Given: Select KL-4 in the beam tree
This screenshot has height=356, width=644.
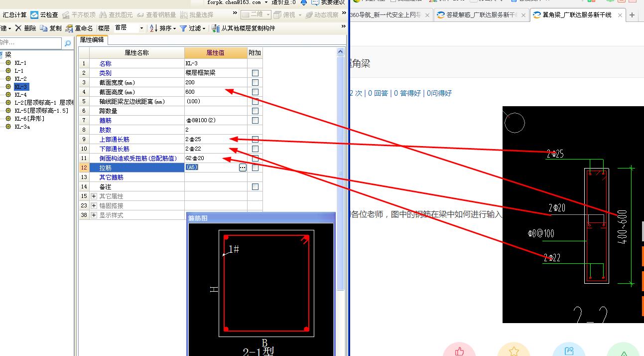Looking at the screenshot, I should coord(20,95).
